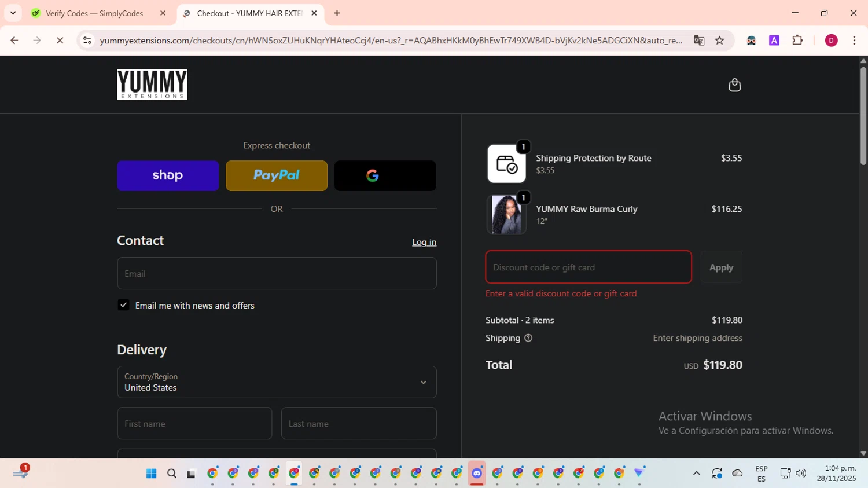View site information icon in address bar
868x488 pixels.
coord(87,41)
